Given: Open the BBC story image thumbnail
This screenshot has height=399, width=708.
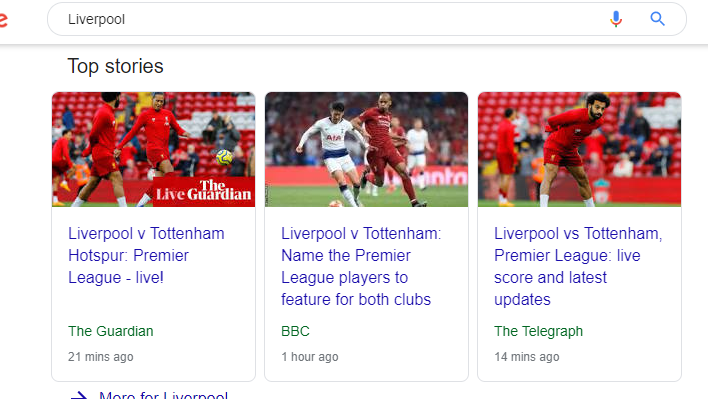Looking at the screenshot, I should (x=366, y=149).
